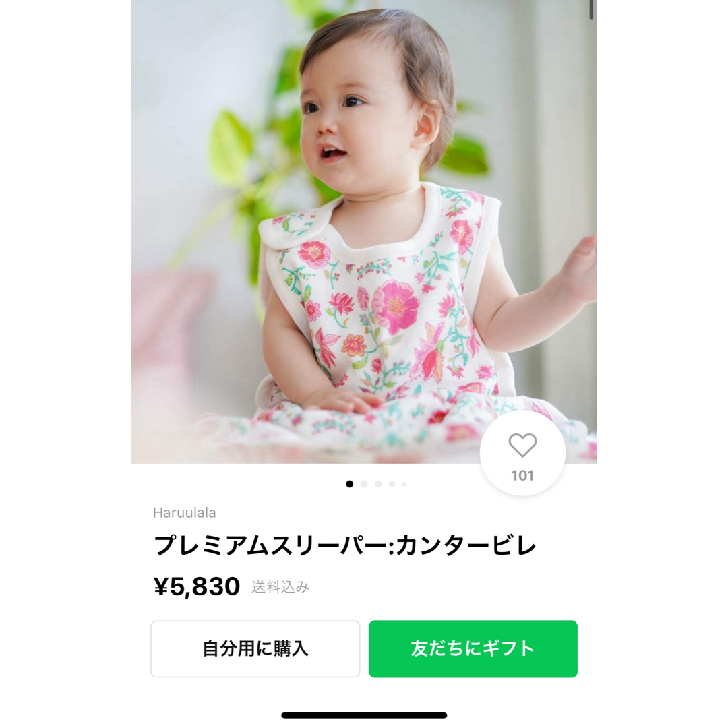Tap the floral sleeper garment in photo
This screenshot has width=728, height=728.
point(381,315)
